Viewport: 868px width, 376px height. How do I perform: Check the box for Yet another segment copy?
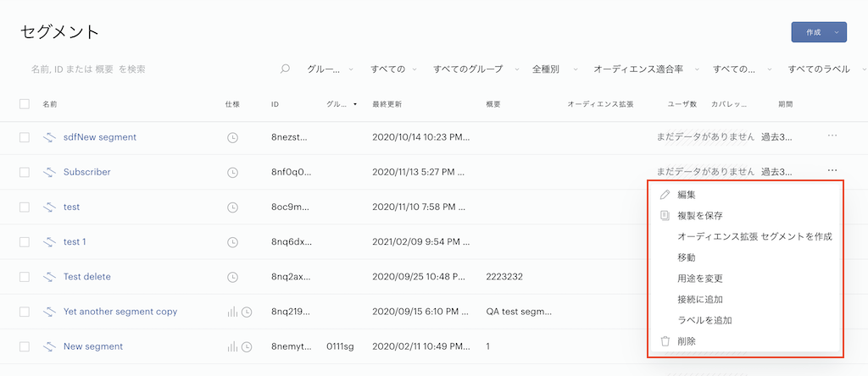[x=25, y=312]
